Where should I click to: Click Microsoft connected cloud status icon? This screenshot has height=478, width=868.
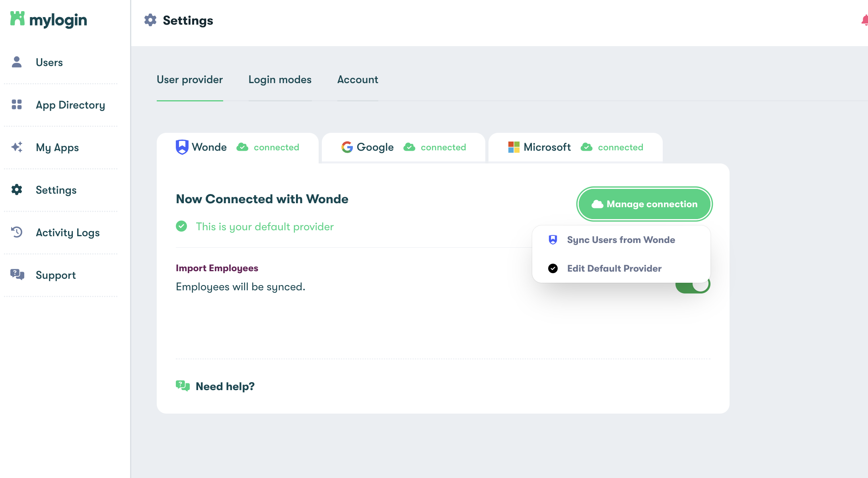[586, 147]
